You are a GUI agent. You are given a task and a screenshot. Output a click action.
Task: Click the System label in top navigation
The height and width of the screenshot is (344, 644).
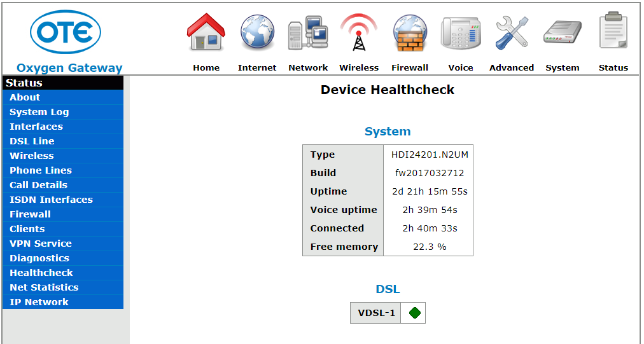point(563,68)
